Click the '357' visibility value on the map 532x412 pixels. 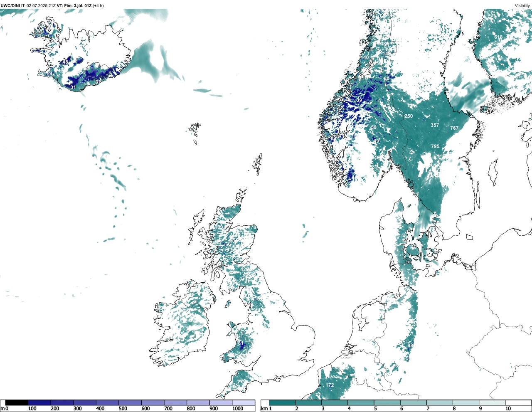pyautogui.click(x=435, y=125)
